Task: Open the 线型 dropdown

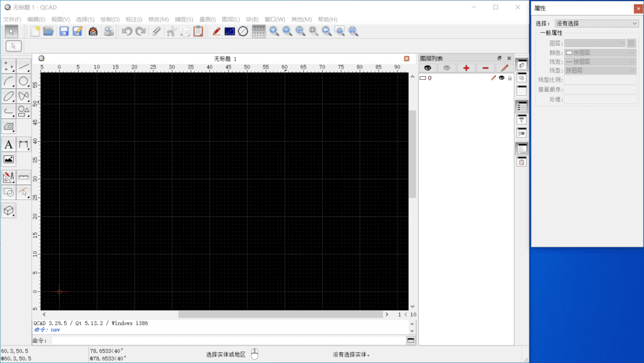Action: click(x=600, y=70)
